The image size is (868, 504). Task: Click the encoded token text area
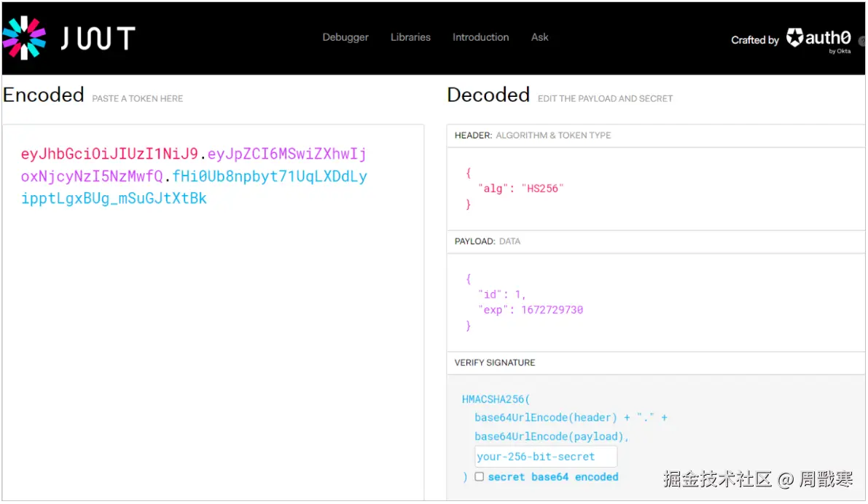(213, 328)
